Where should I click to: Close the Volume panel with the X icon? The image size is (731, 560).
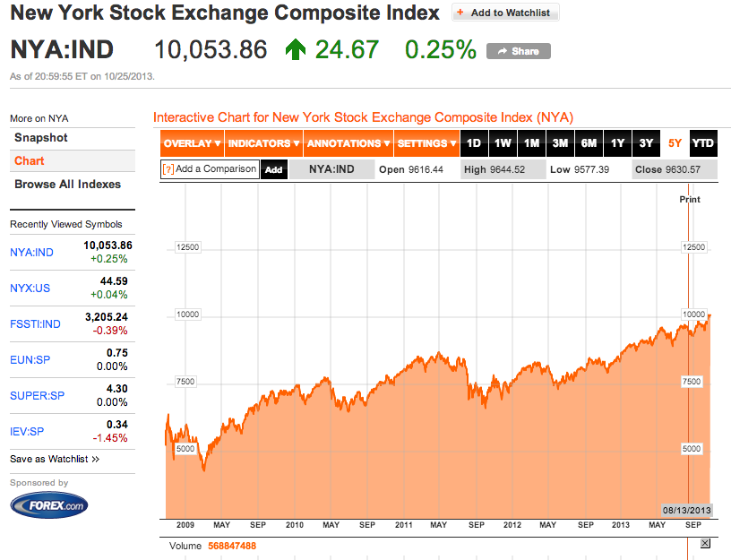point(705,545)
